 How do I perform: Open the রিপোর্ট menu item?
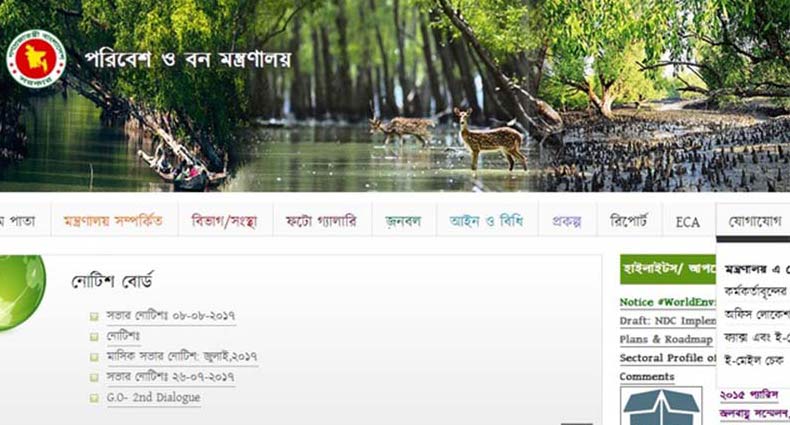click(628, 221)
